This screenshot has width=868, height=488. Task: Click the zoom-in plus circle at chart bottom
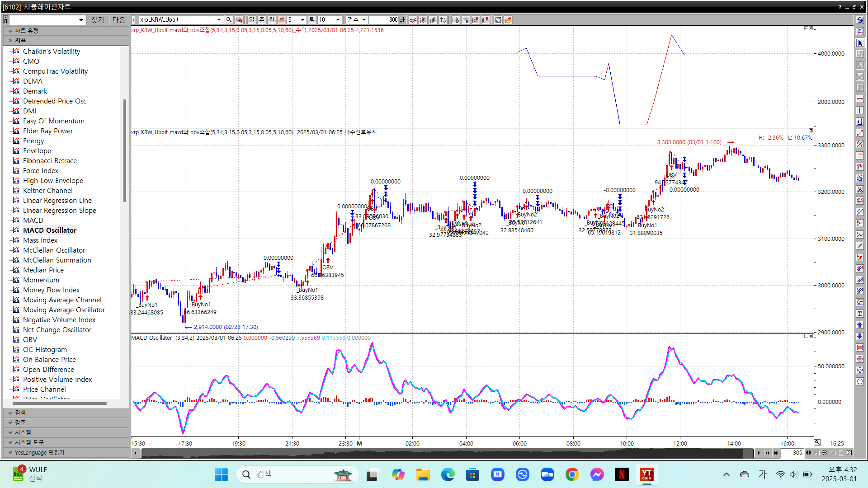tap(825, 453)
